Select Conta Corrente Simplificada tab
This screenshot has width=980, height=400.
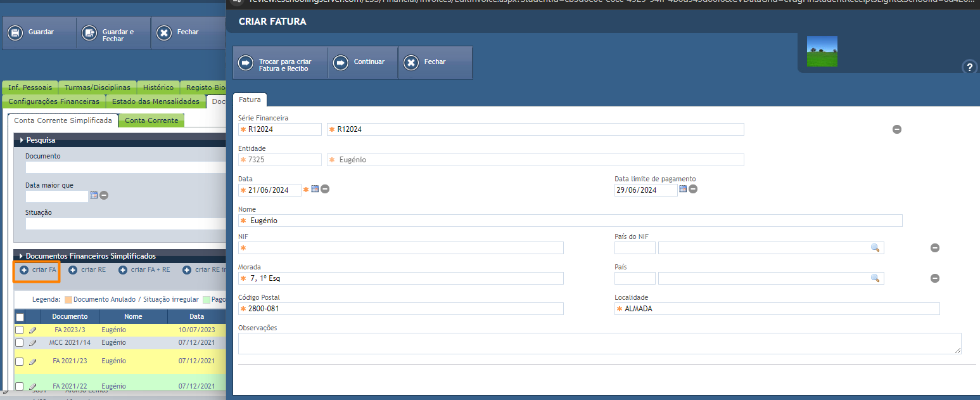63,120
